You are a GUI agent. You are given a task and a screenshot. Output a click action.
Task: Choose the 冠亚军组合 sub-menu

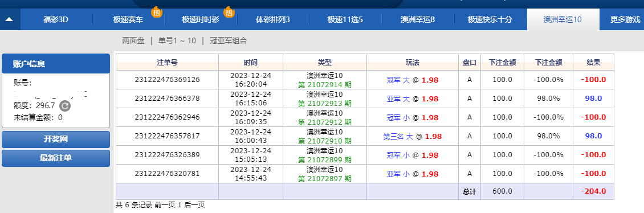(x=228, y=40)
